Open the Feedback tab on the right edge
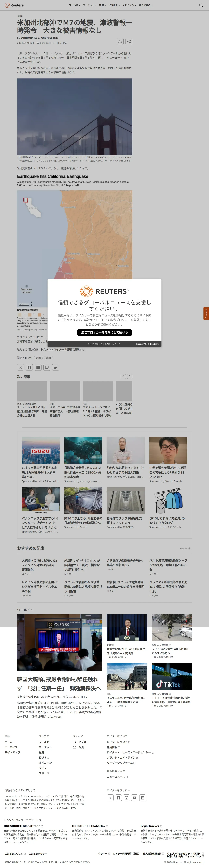The height and width of the screenshot is (868, 209). click(x=206, y=313)
